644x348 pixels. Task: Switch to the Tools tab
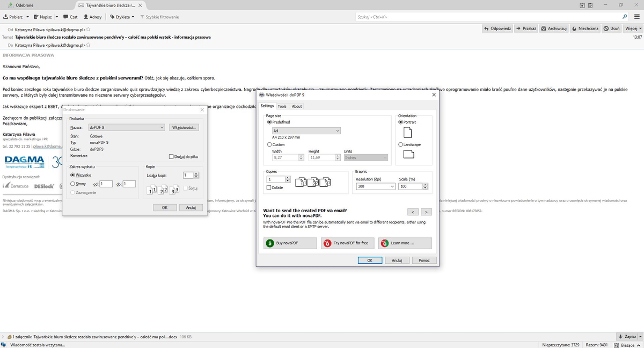click(x=282, y=106)
